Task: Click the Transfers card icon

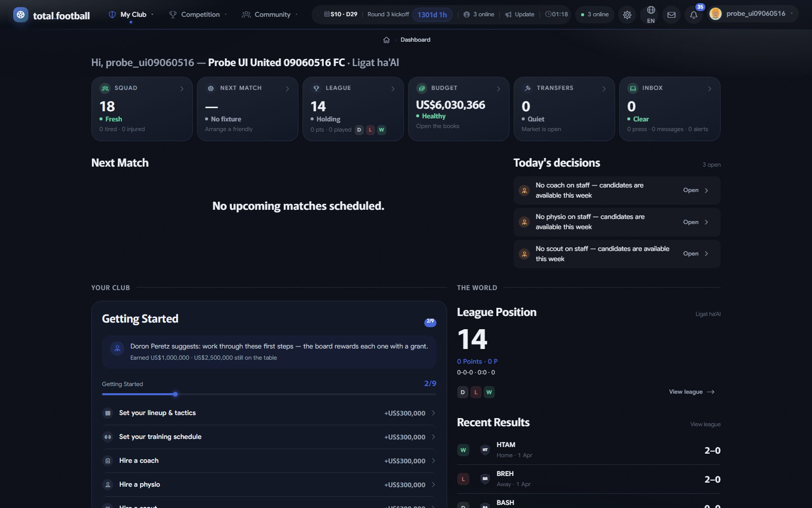Action: point(527,88)
